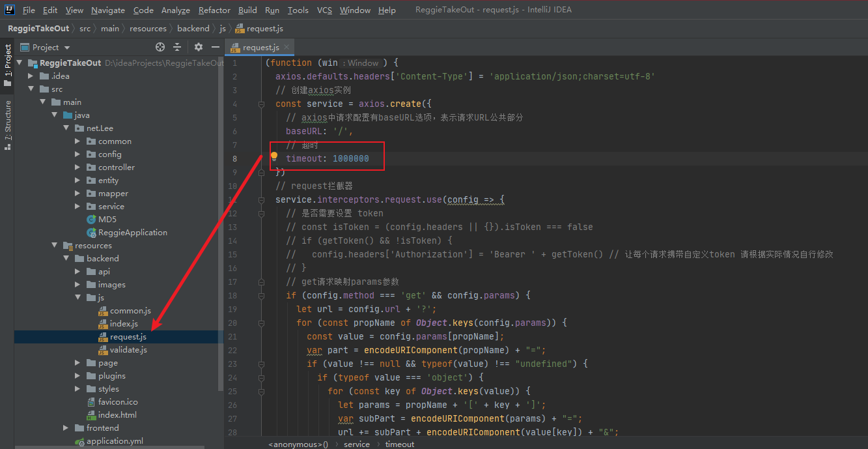Image resolution: width=868 pixels, height=449 pixels.
Task: Expand the plugins folder
Action: point(77,376)
